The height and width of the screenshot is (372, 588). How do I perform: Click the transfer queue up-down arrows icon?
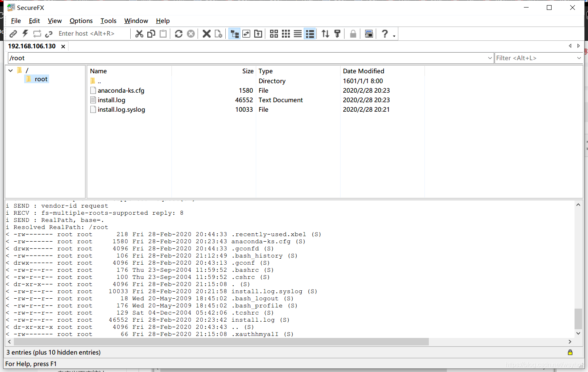(325, 34)
